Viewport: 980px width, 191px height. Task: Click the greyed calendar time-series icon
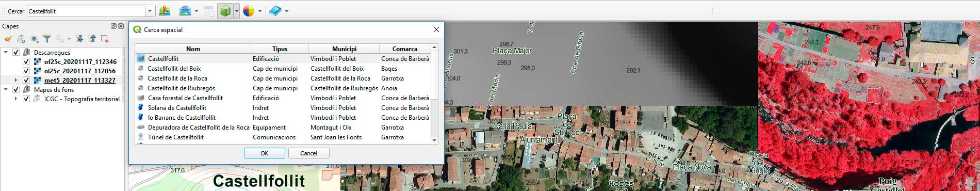(209, 11)
